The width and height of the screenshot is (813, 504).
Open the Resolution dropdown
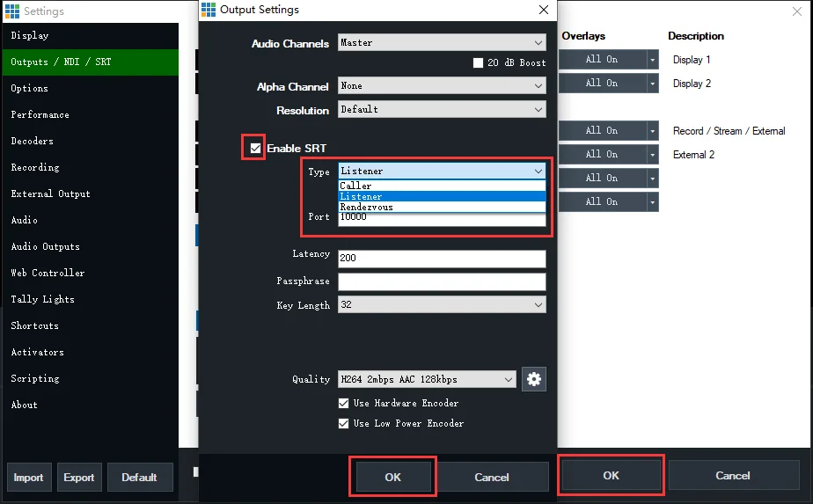(x=442, y=109)
